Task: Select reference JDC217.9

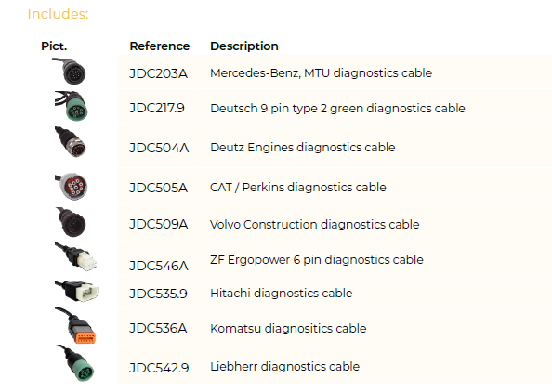Action: click(x=157, y=108)
